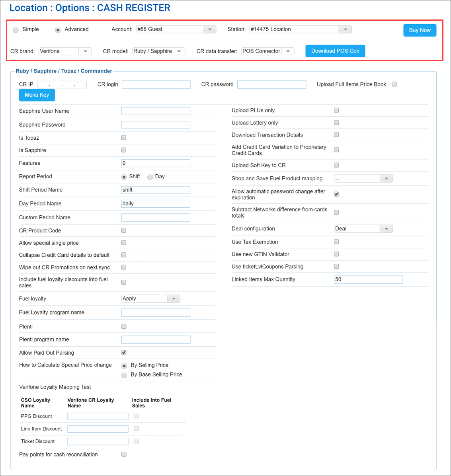Check Upload Soft Key to CR
This screenshot has width=451, height=476.
pos(336,165)
